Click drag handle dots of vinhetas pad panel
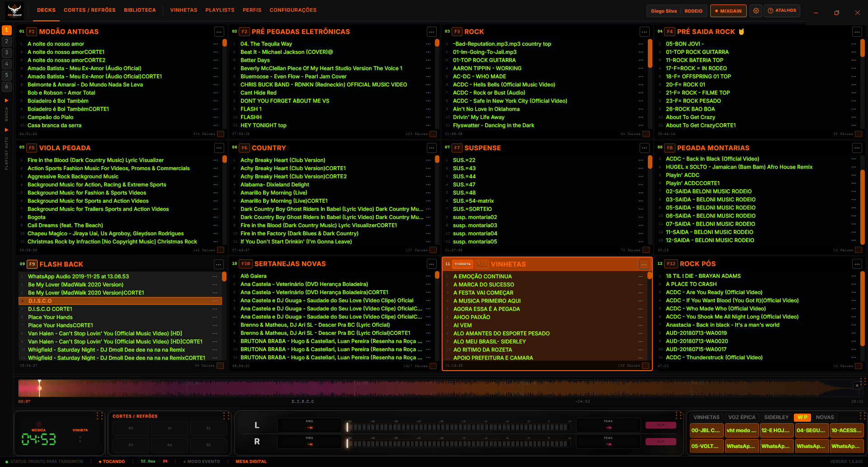This screenshot has height=467, width=868. (x=862, y=415)
